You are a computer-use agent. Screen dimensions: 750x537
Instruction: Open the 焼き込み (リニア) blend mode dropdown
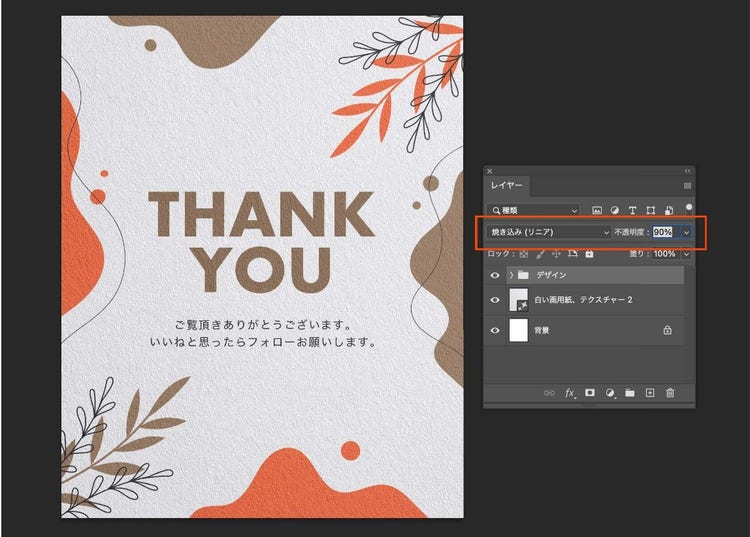(548, 232)
